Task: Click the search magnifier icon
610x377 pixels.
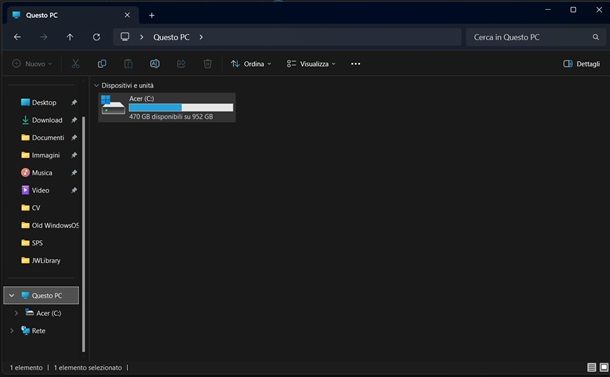Action: (x=596, y=37)
